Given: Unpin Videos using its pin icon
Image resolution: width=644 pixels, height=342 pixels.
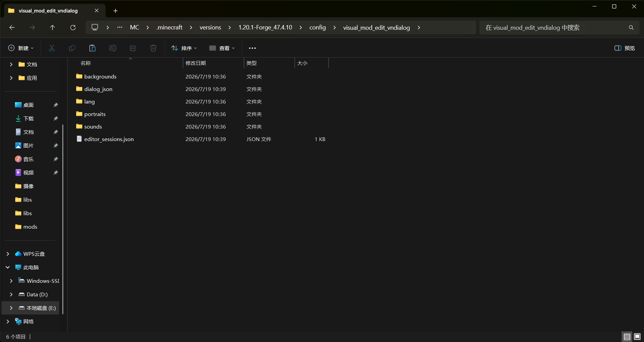Looking at the screenshot, I should pos(56,173).
